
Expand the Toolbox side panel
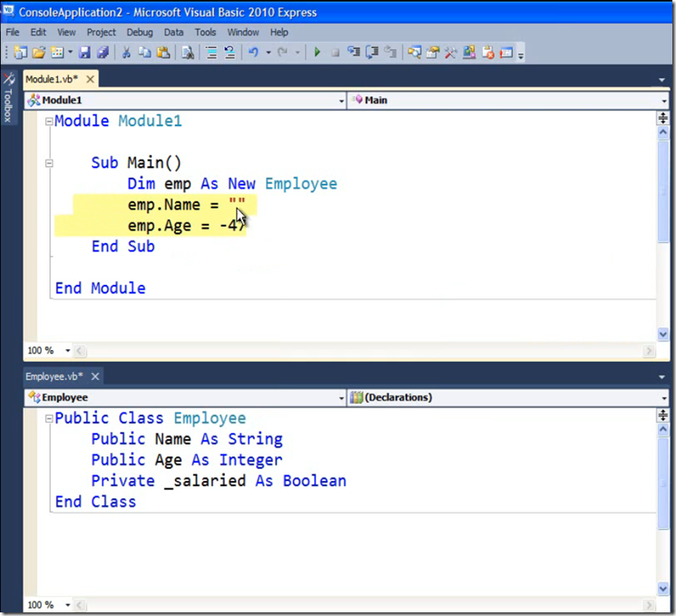click(x=8, y=97)
